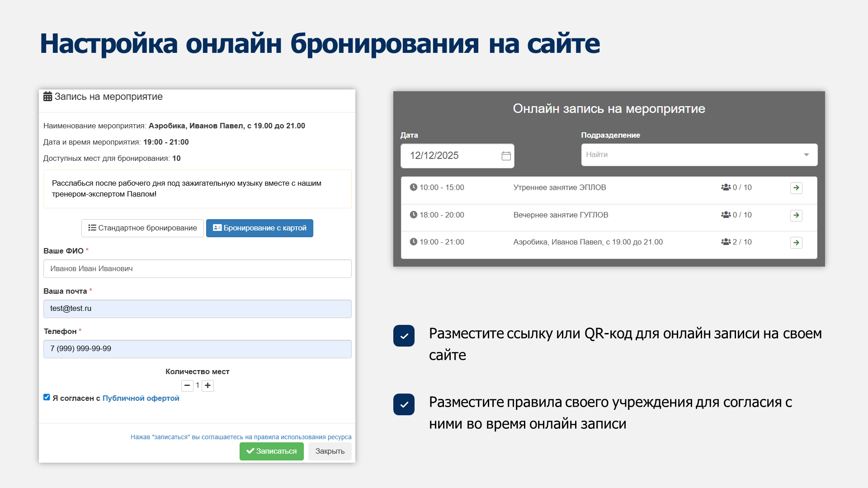
Task: Click the green Записаться button
Action: 271,451
